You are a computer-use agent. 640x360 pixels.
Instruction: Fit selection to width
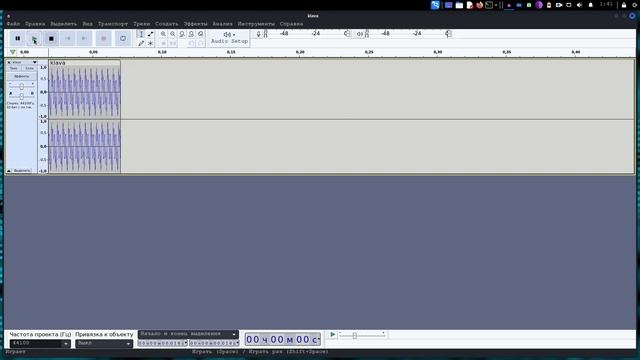tap(182, 34)
